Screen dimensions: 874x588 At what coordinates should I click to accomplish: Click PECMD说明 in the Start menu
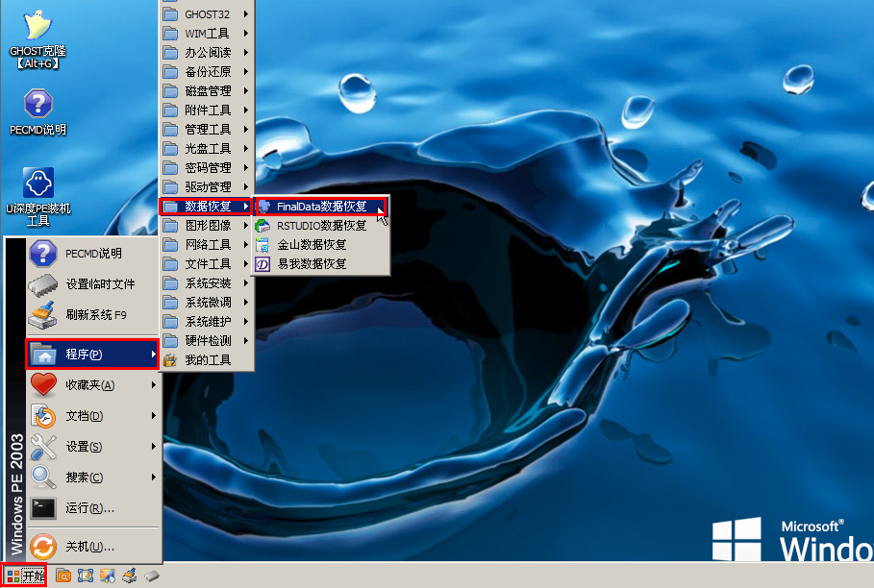(x=93, y=254)
